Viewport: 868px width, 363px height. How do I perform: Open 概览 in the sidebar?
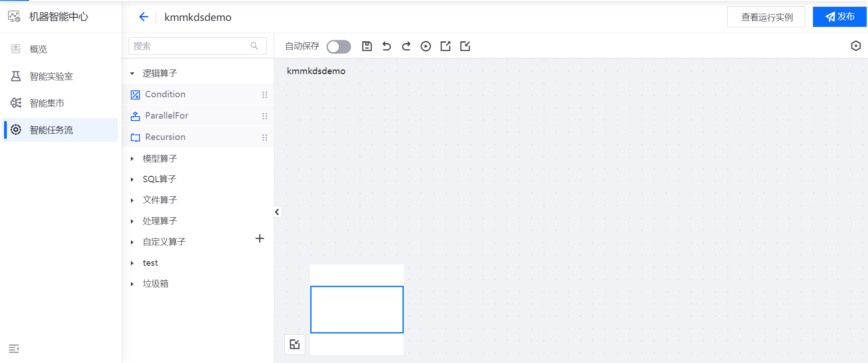point(60,49)
